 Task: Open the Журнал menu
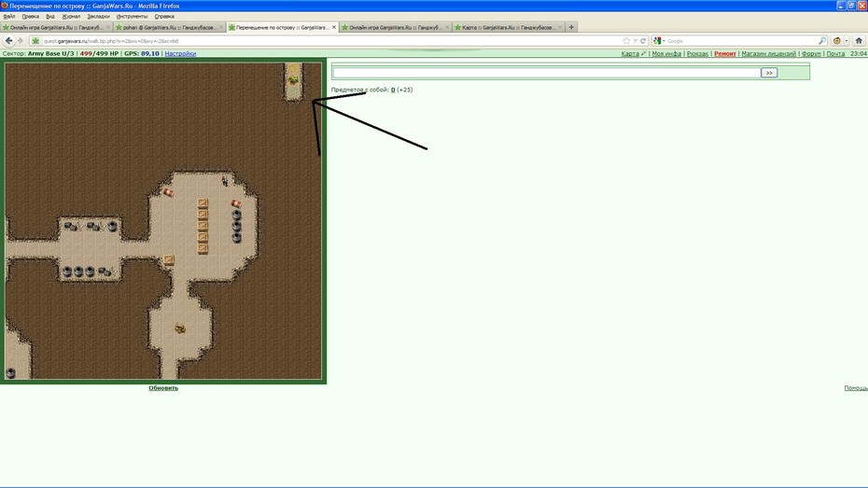coord(71,17)
